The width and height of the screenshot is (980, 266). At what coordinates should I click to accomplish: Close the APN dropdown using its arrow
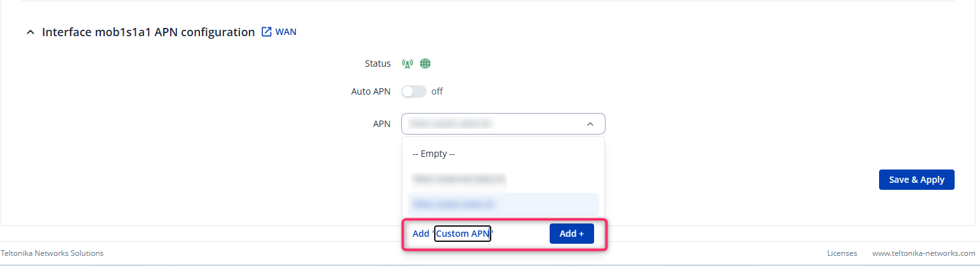[590, 124]
